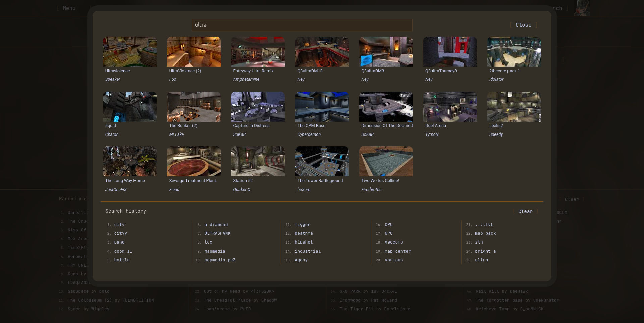Pick 'ztn' in search history
This screenshot has width=644, height=323.
tap(479, 242)
